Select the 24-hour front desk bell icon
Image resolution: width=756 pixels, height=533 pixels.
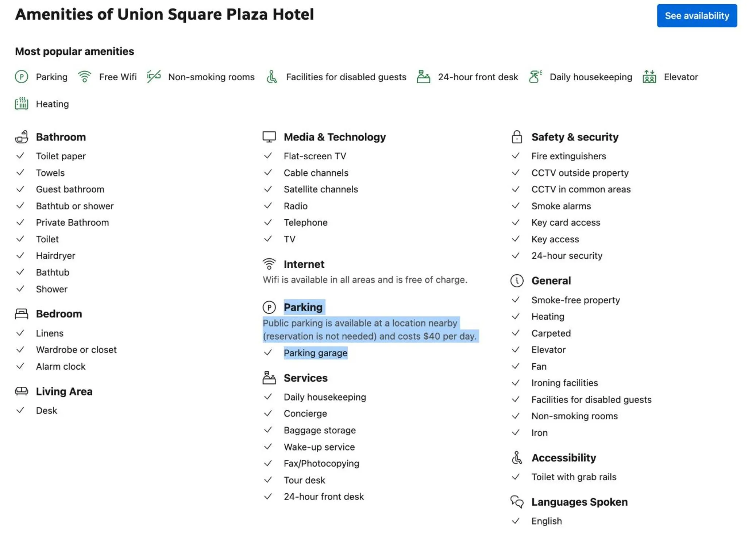pos(423,77)
